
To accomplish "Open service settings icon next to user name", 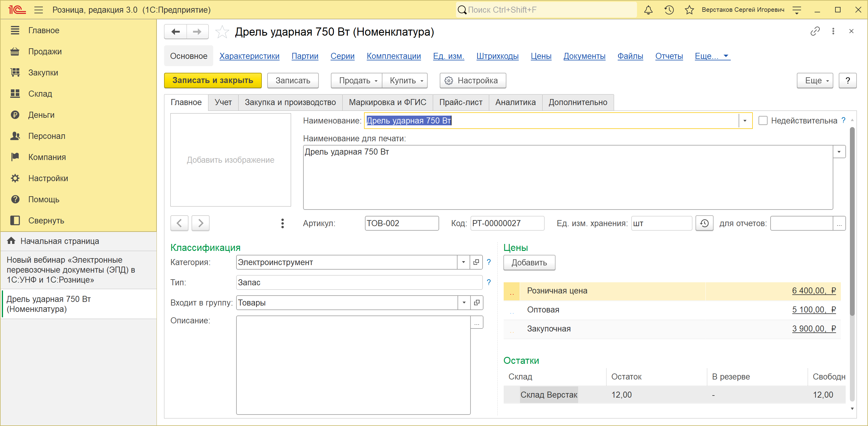I will click(797, 10).
